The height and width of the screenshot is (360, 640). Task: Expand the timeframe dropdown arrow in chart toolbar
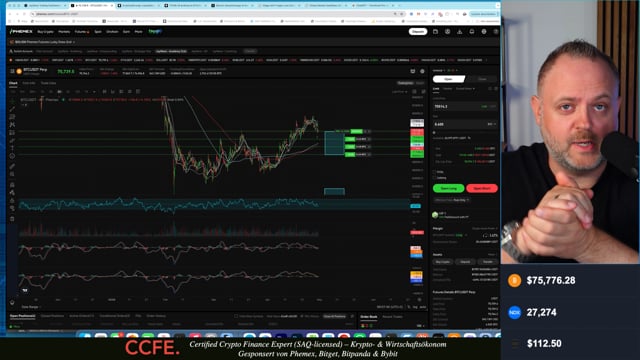(x=94, y=91)
